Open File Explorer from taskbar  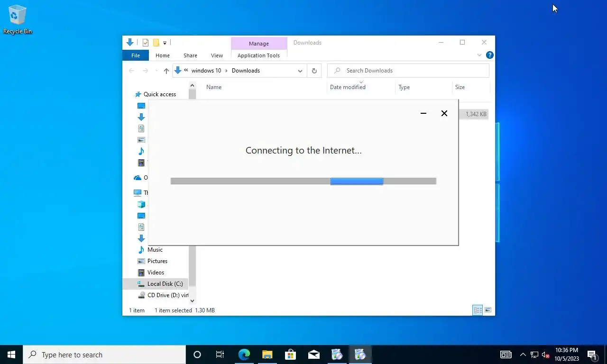pyautogui.click(x=267, y=355)
